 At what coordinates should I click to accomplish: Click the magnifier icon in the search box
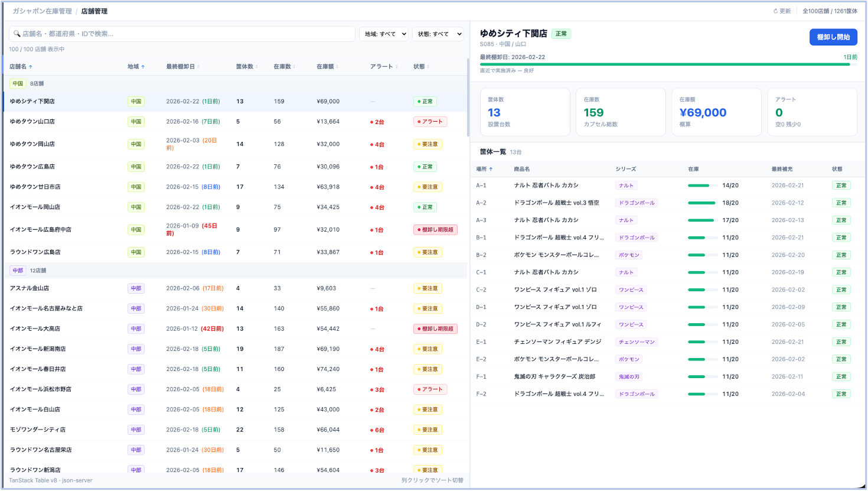point(17,34)
